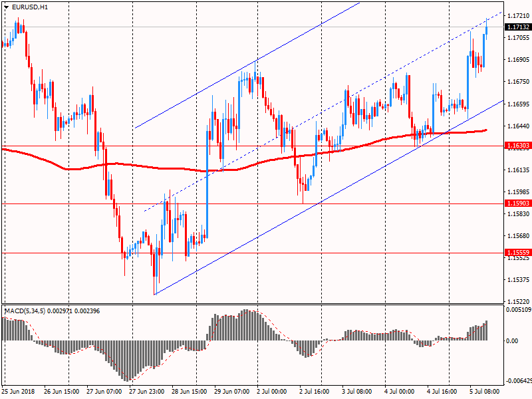The width and height of the screenshot is (532, 399).
Task: Click the red 1.15903 level price tag
Action: (518, 203)
